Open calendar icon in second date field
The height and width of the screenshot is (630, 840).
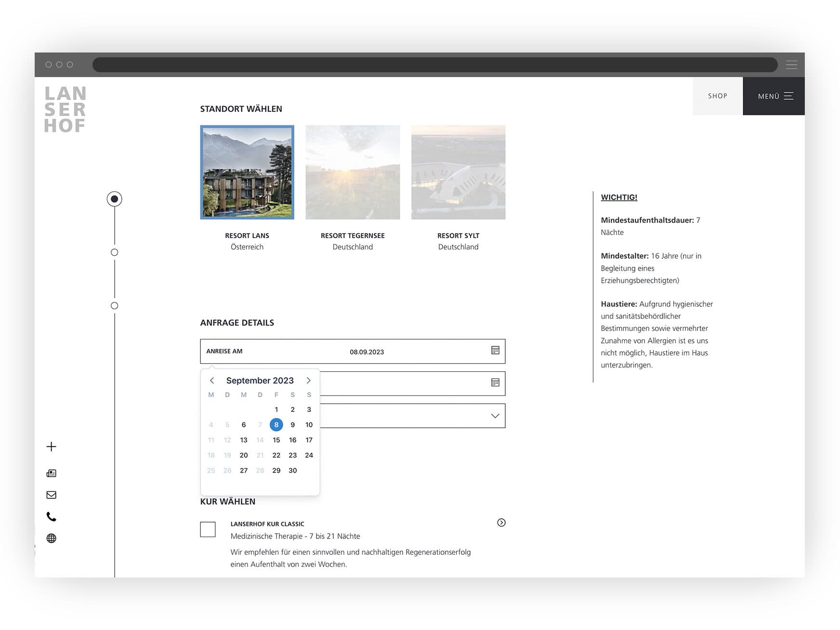coord(495,382)
